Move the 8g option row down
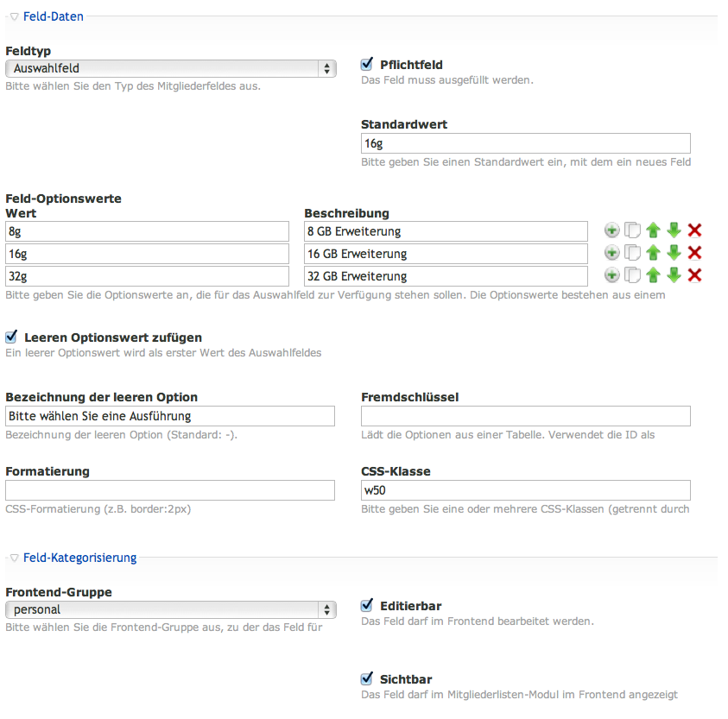 point(674,230)
